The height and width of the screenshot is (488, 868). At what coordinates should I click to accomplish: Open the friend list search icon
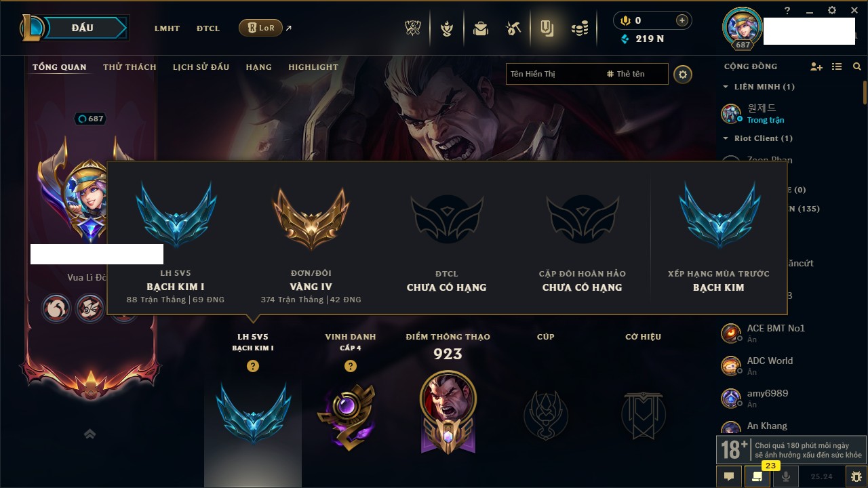tap(857, 66)
